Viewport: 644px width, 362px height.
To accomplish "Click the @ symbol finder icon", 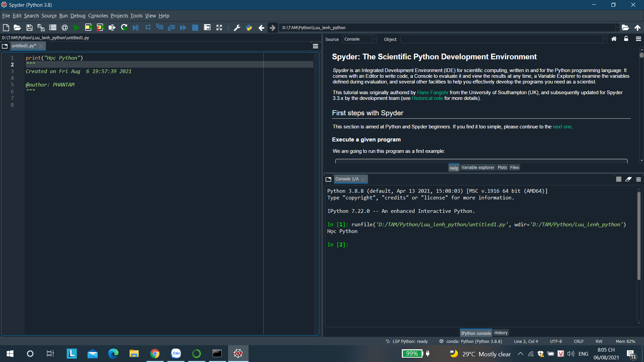I will (x=65, y=27).
